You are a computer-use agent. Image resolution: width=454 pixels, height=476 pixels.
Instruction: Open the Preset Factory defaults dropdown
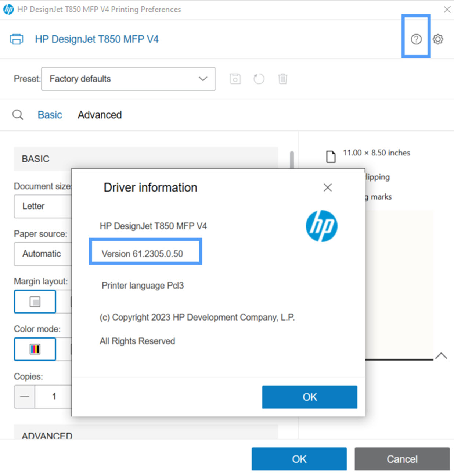click(128, 79)
